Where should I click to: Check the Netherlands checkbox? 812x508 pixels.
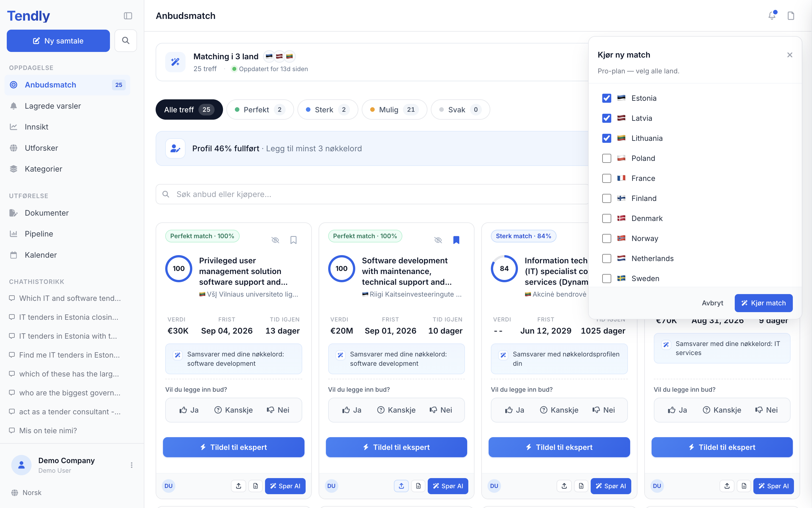click(607, 258)
